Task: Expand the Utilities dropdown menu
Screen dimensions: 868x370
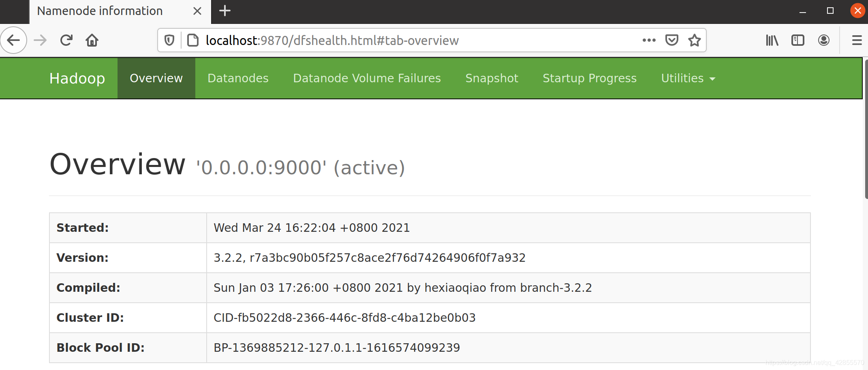Action: (688, 78)
